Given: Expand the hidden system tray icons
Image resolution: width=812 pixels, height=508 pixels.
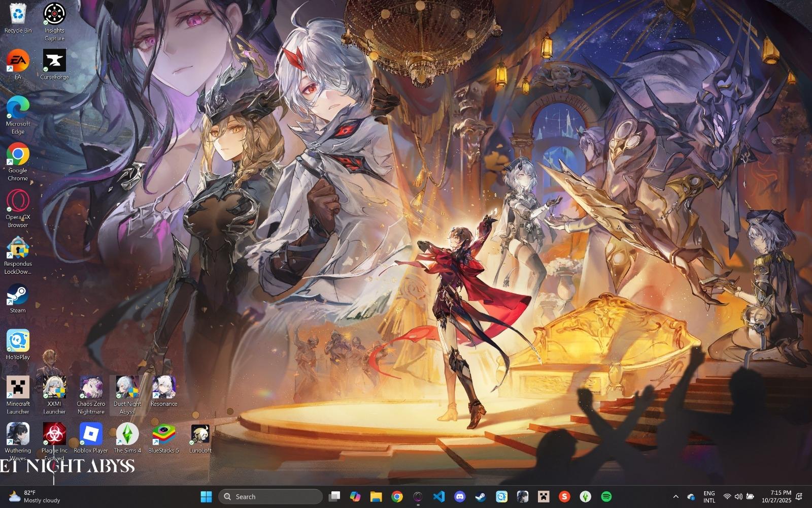Looking at the screenshot, I should click(x=675, y=496).
